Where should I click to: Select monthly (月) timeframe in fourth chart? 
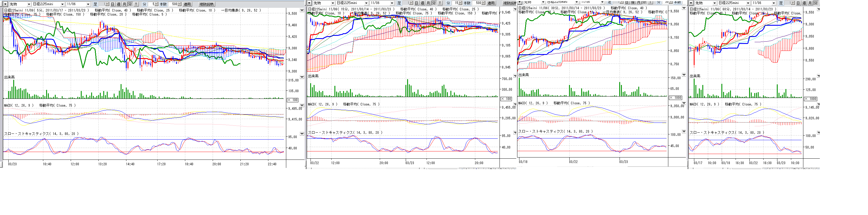(x=809, y=3)
